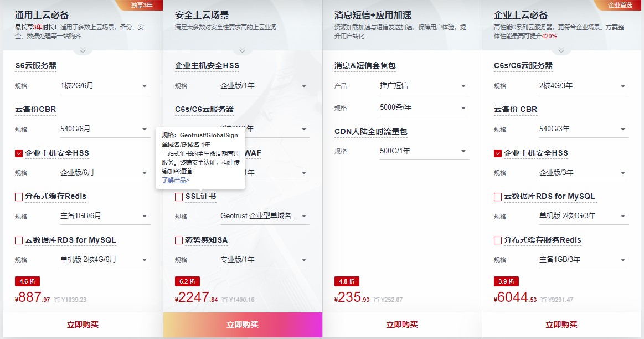
Task: Enable the SSL证书 checkbox
Action: [179, 196]
